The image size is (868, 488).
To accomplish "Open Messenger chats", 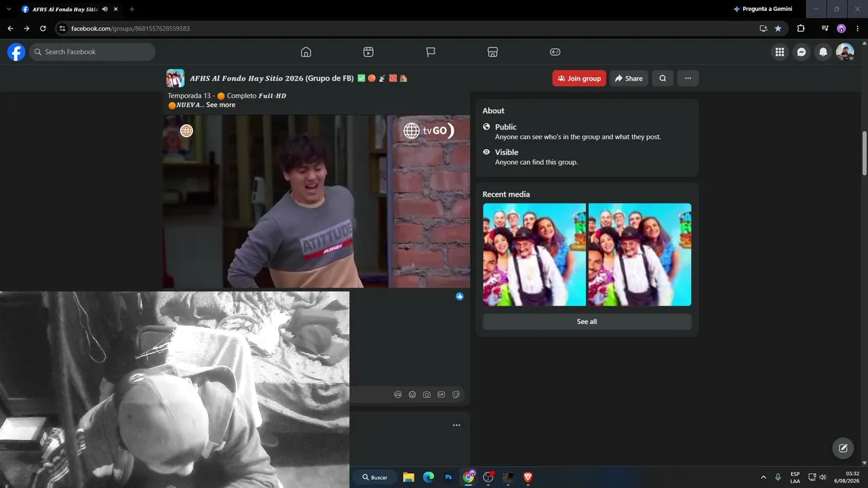I will click(x=802, y=52).
